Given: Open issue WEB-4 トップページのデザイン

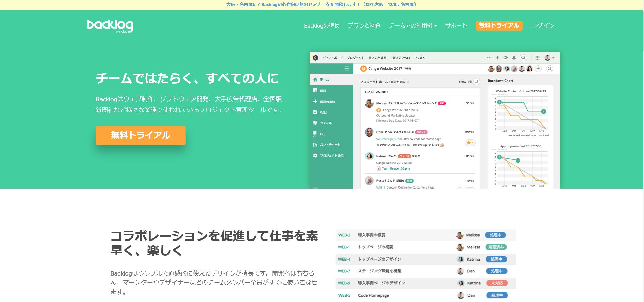Looking at the screenshot, I should [426, 259].
